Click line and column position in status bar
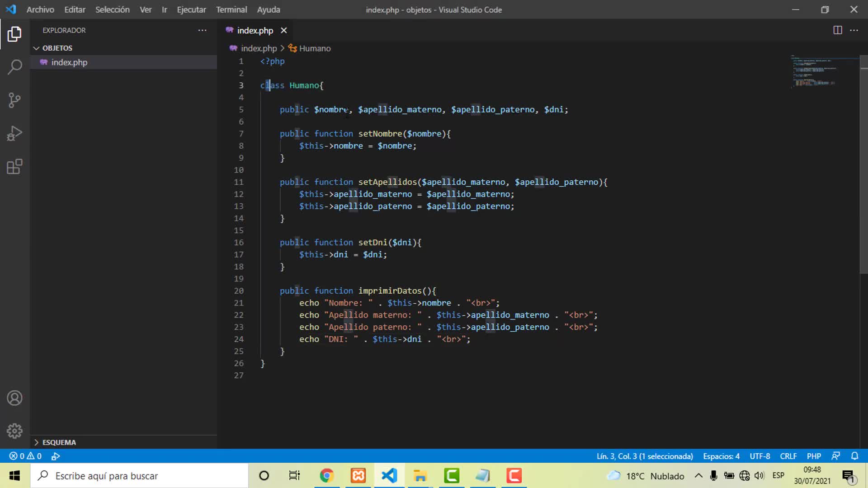 [645, 456]
